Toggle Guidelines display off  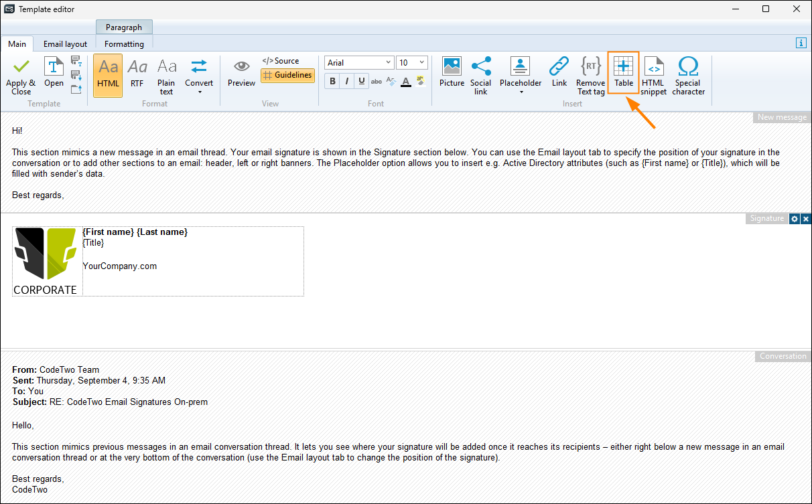(x=287, y=76)
